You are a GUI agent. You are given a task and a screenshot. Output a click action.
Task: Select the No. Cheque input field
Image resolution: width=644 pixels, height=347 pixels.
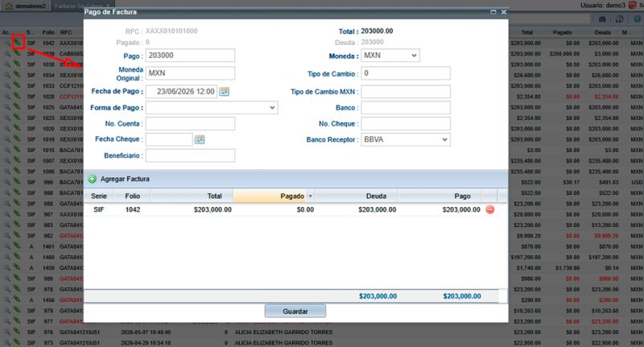click(406, 124)
